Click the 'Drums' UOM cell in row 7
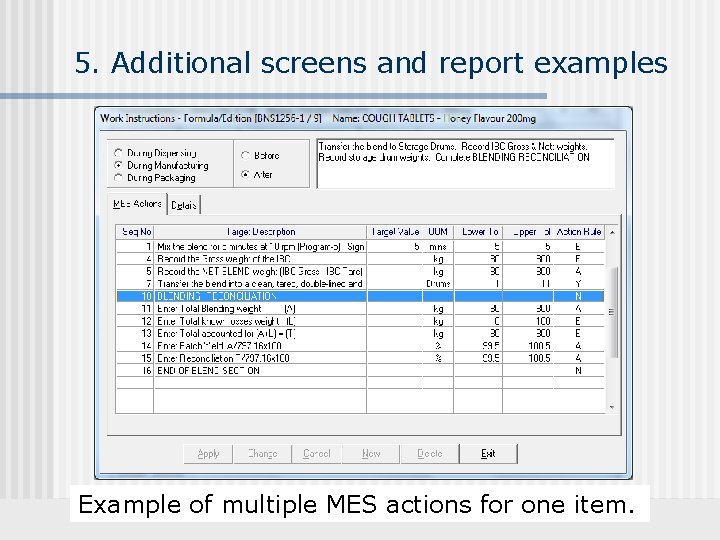This screenshot has height=540, width=720. 438,284
